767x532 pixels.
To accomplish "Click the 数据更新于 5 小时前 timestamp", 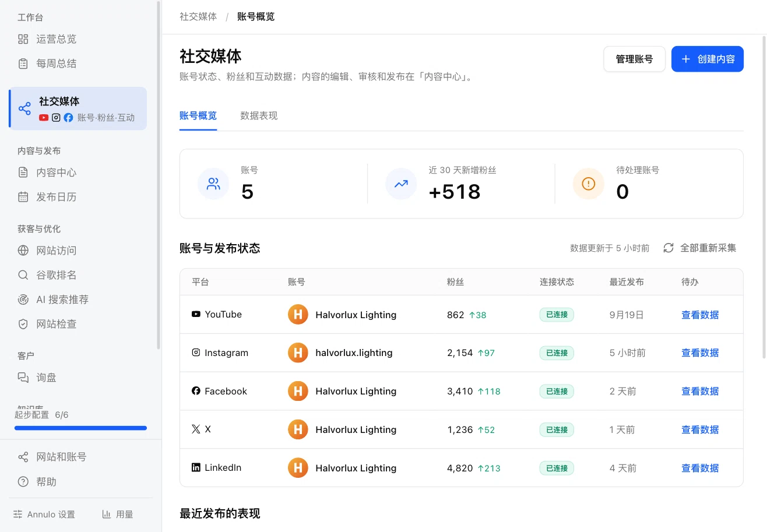I will click(x=610, y=248).
